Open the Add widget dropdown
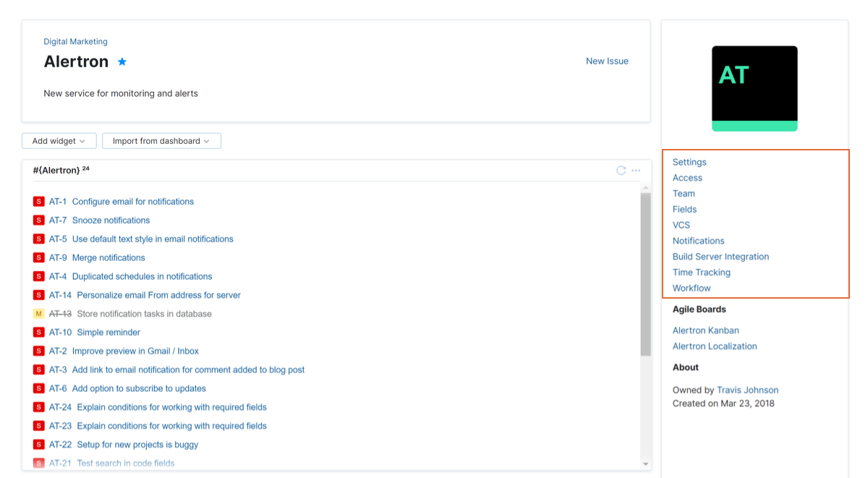Screen dimensions: 868x478 coord(59,140)
